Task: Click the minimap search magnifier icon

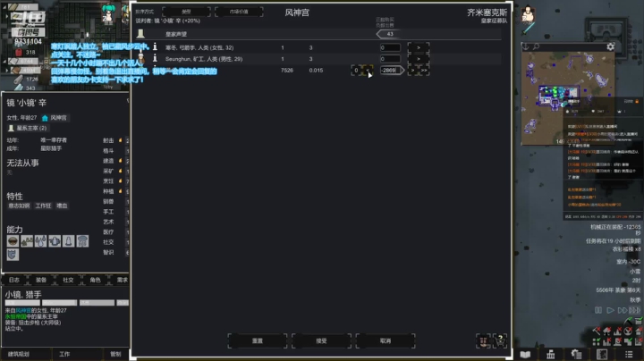Action: [x=536, y=46]
